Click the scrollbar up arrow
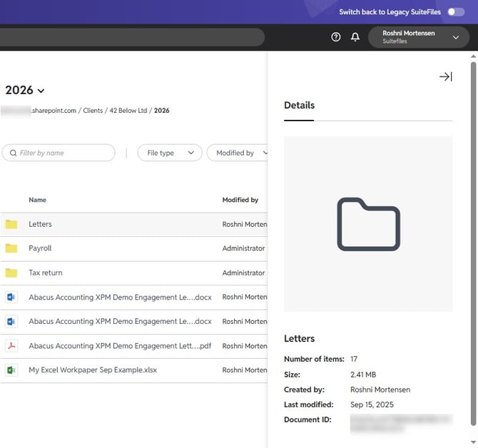This screenshot has width=478, height=448. 473,56
